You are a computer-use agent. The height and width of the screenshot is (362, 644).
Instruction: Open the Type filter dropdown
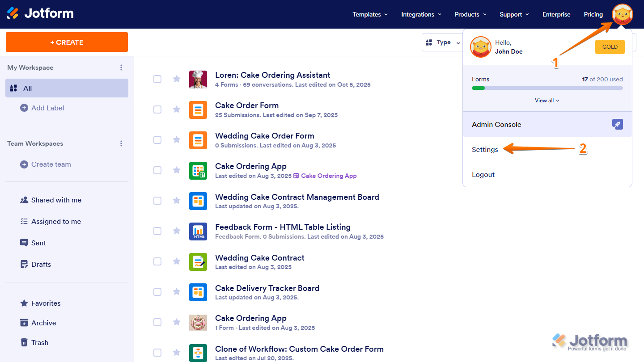(x=442, y=42)
